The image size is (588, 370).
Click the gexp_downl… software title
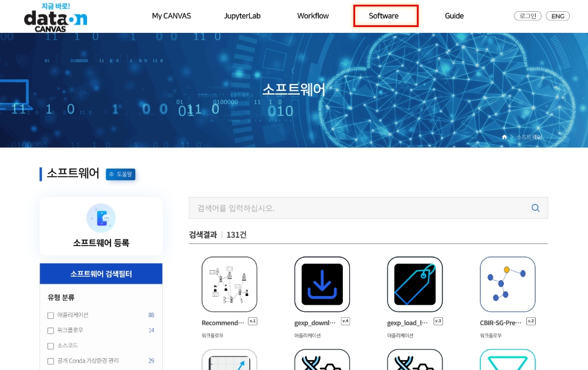pyautogui.click(x=315, y=322)
